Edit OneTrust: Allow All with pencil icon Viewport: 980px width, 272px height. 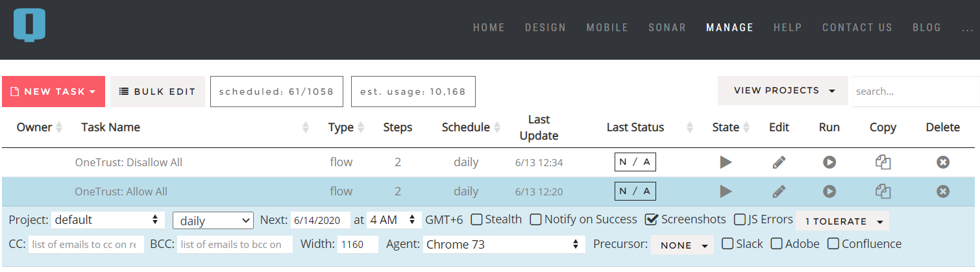pos(779,192)
